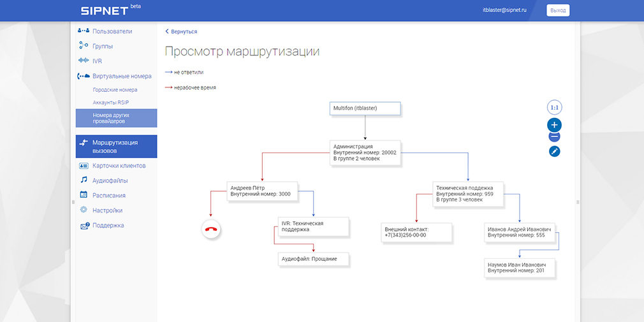
Task: Click the нерабочее время legend label
Action: pos(194,87)
